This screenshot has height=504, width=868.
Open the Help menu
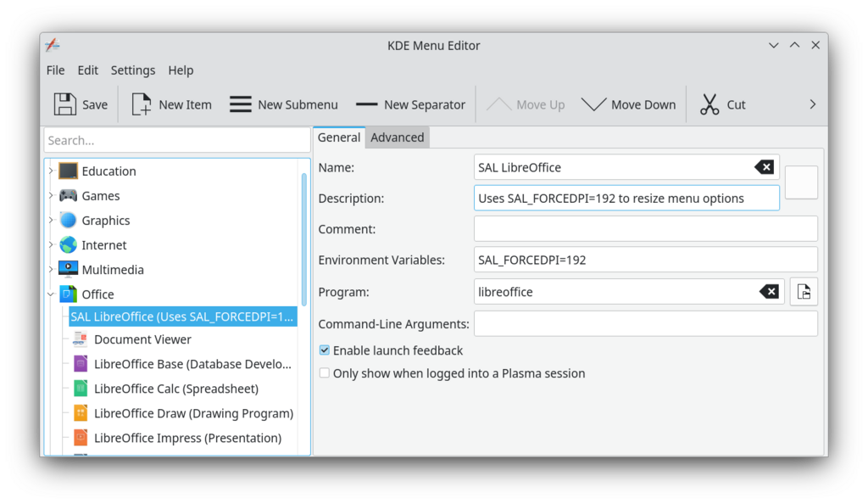click(x=181, y=70)
